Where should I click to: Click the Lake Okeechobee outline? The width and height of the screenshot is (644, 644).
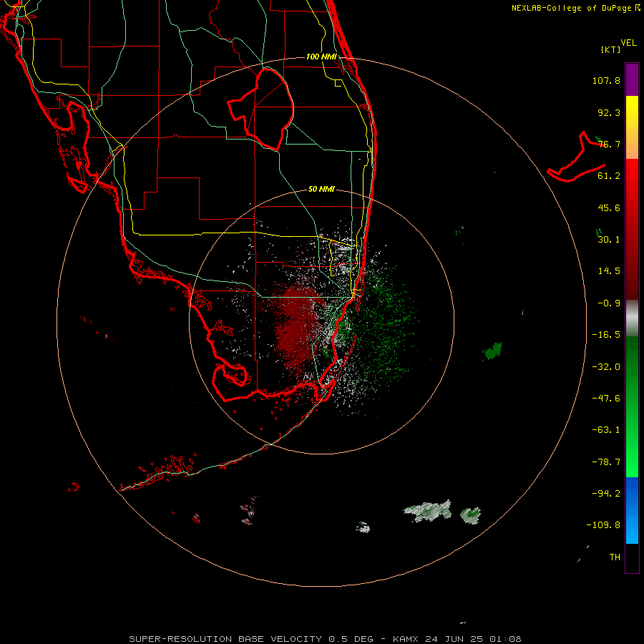262,109
